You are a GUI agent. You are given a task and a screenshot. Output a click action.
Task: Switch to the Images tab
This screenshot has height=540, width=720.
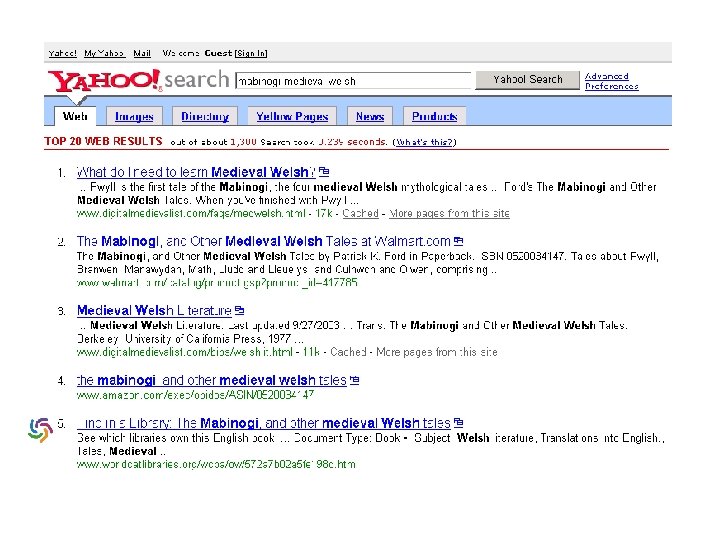(x=134, y=117)
